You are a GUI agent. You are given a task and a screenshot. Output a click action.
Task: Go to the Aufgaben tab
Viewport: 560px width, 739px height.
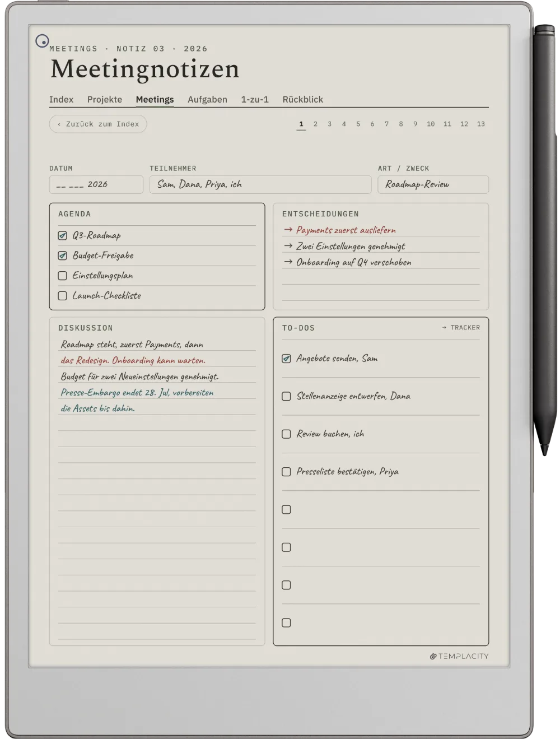tap(207, 99)
